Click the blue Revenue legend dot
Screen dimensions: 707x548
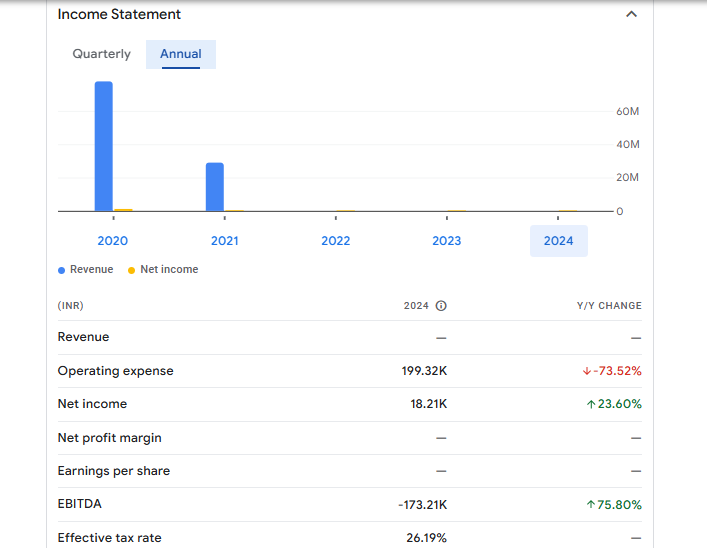tap(61, 270)
